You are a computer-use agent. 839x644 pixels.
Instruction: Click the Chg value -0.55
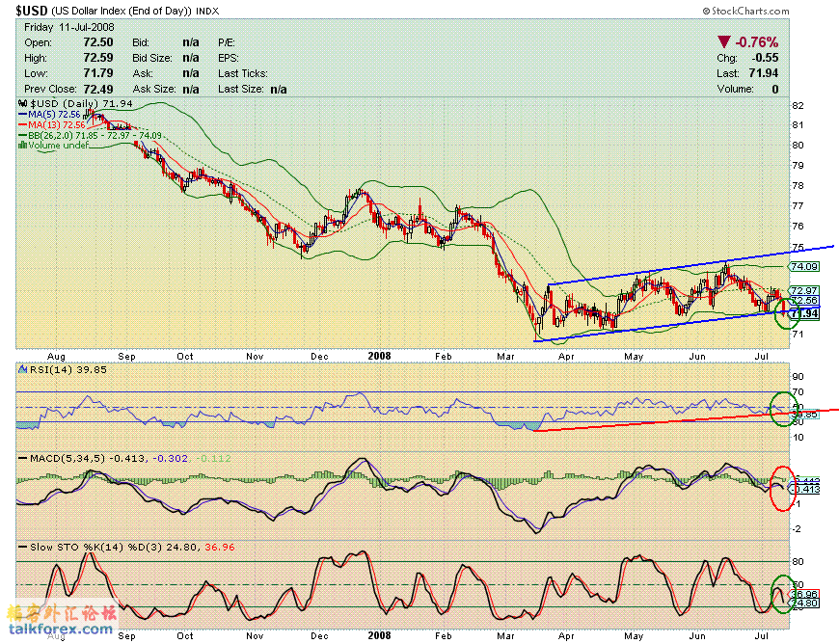pos(765,58)
